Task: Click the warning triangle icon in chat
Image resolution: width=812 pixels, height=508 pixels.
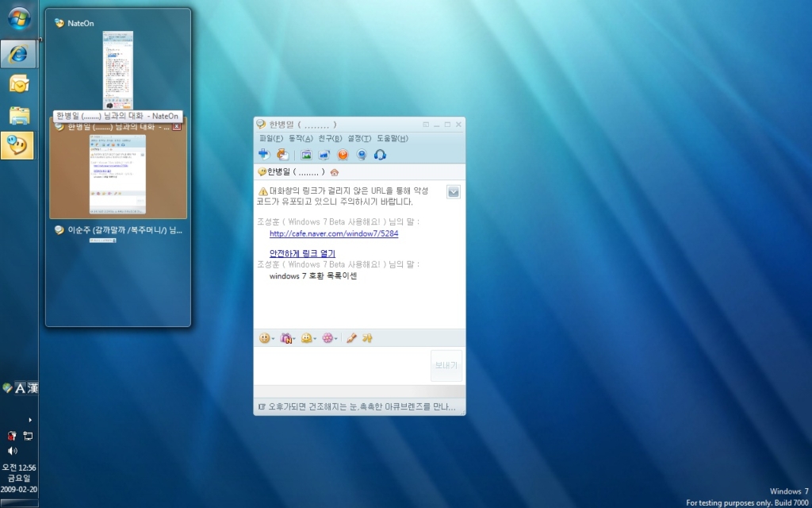Action: pos(263,191)
